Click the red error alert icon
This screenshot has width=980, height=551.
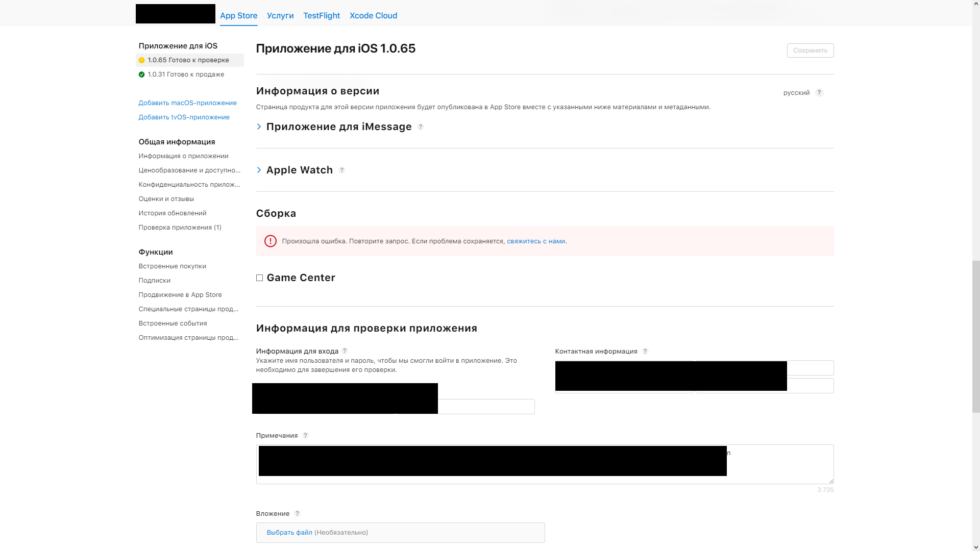pyautogui.click(x=270, y=241)
